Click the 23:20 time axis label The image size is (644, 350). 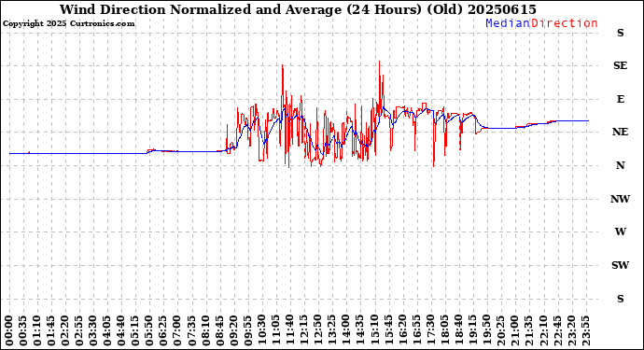(571, 330)
